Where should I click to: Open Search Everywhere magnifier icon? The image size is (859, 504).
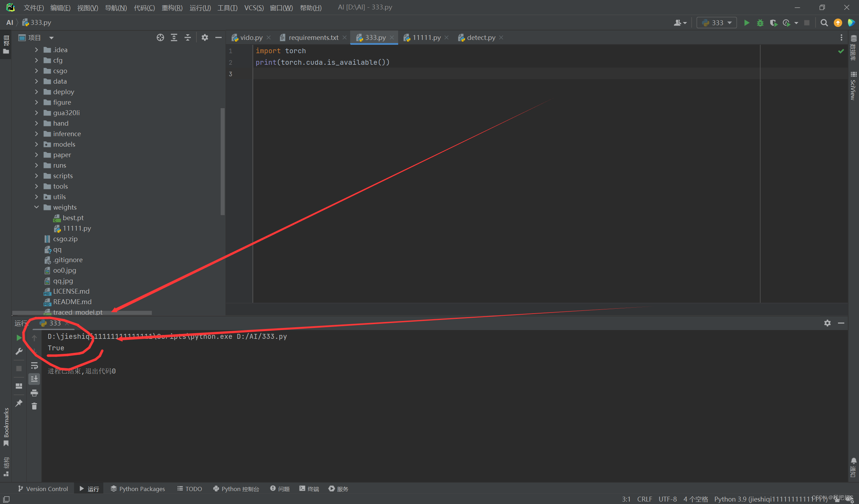[x=824, y=23]
